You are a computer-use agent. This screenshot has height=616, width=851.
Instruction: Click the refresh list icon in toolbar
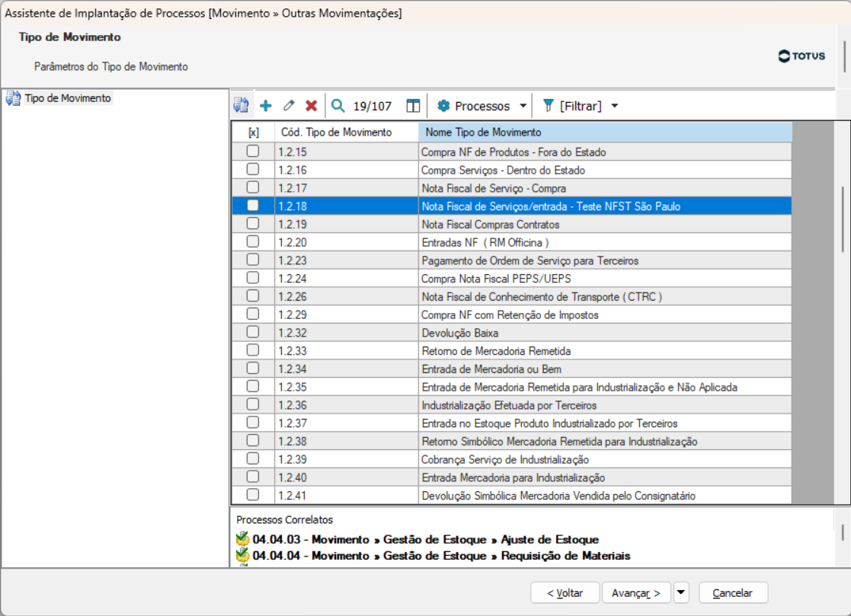coord(241,105)
